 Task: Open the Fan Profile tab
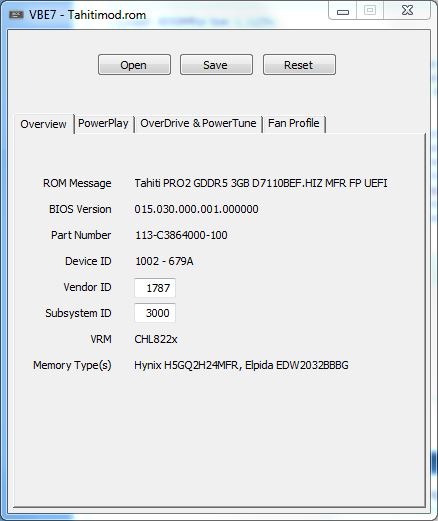[x=294, y=123]
